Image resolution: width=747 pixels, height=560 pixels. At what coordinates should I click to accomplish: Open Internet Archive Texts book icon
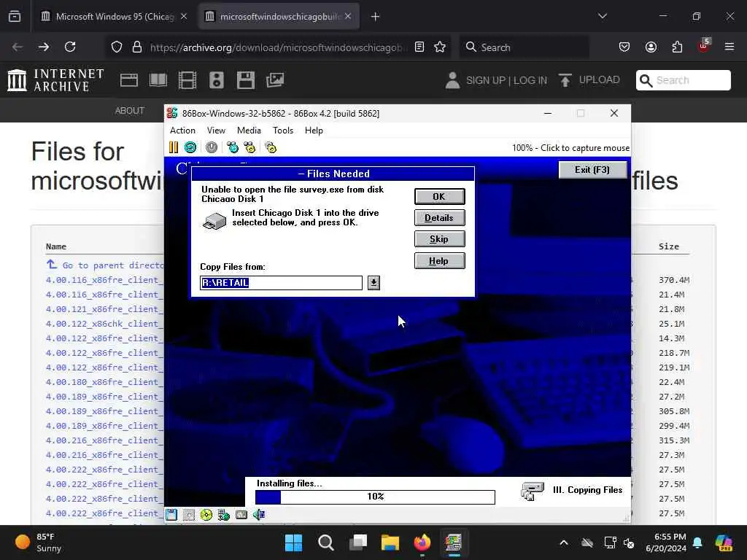[x=158, y=80]
